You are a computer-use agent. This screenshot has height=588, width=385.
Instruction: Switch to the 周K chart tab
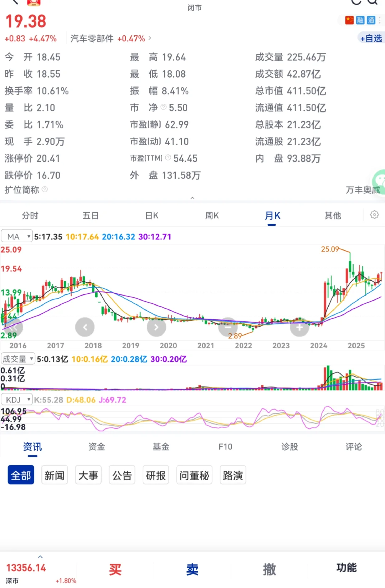pos(212,216)
